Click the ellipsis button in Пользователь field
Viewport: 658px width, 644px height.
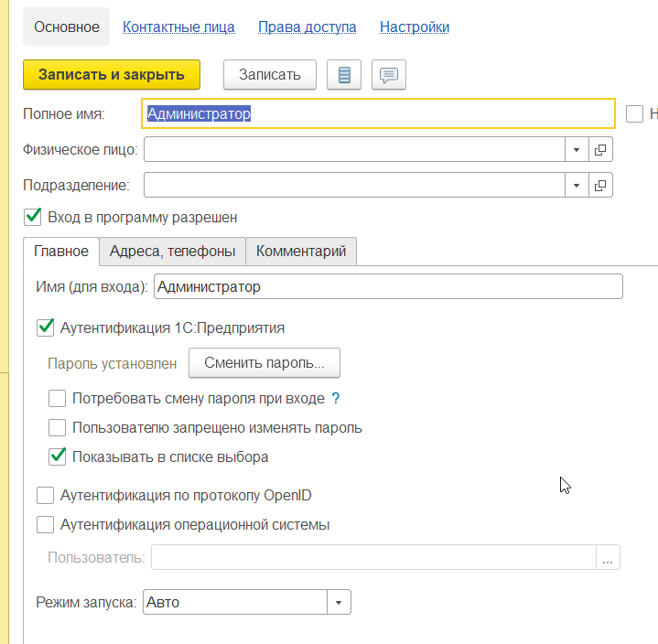click(x=608, y=558)
